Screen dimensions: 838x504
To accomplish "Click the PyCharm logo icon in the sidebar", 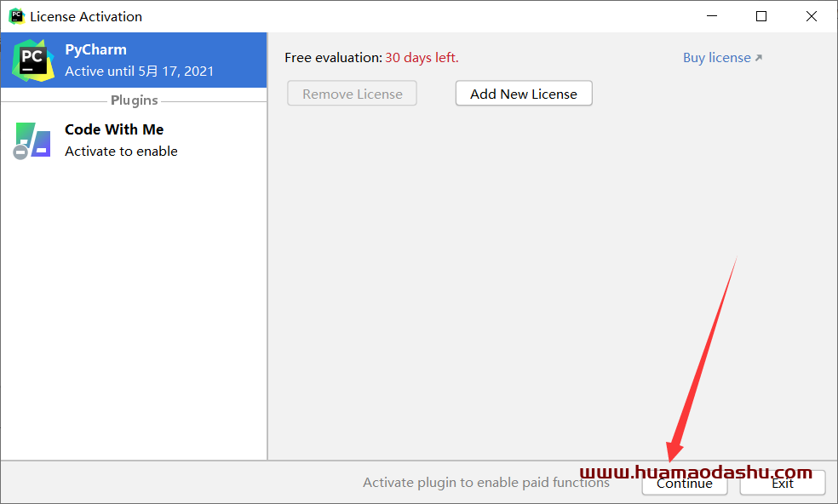I will point(33,60).
